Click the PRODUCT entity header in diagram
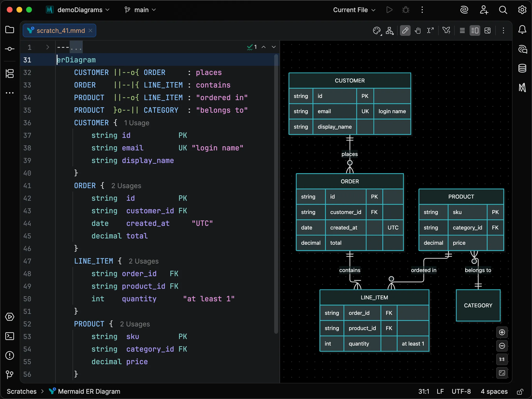 [461, 197]
